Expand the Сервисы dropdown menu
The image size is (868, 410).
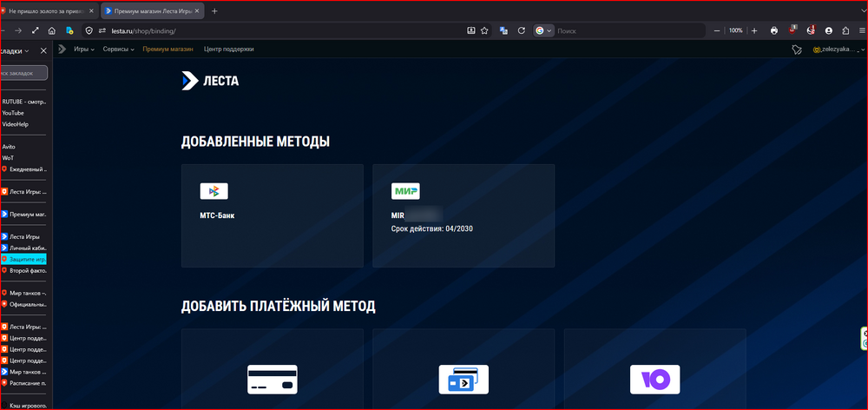pos(119,50)
